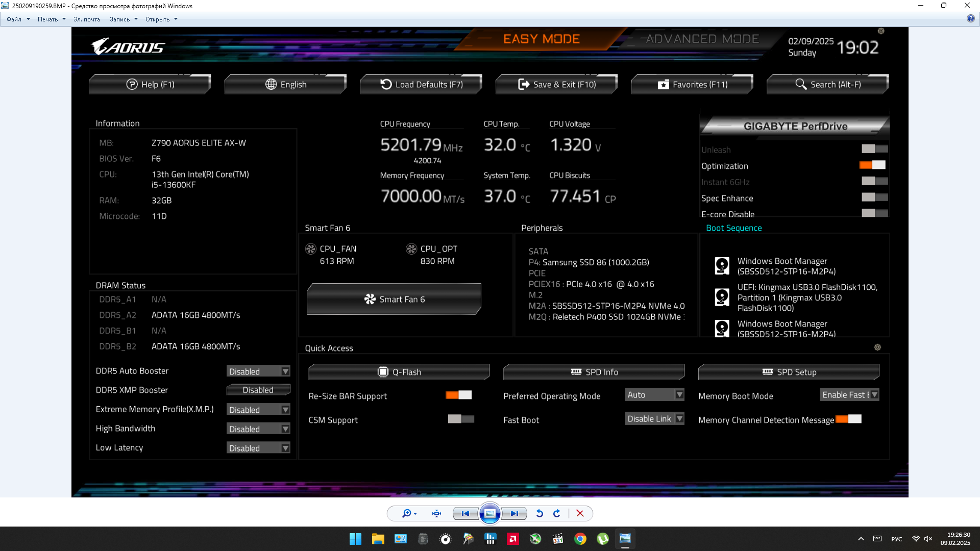The image size is (980, 551).
Task: Start slideshow with the center round button
Action: coord(489,513)
